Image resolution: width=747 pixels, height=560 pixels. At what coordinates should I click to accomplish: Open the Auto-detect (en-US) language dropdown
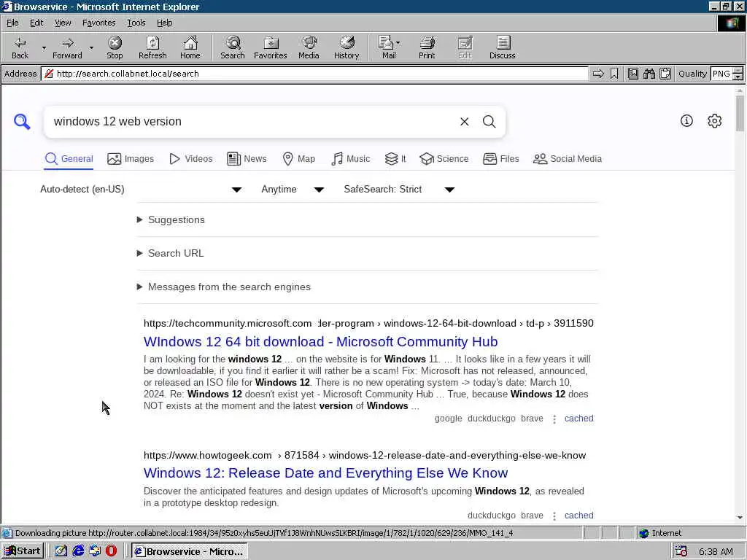pos(141,190)
